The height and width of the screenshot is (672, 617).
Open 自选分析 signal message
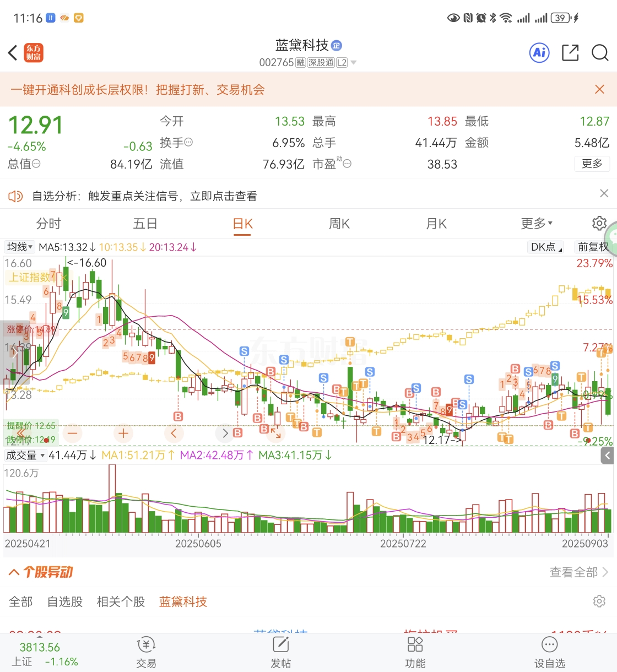[144, 196]
